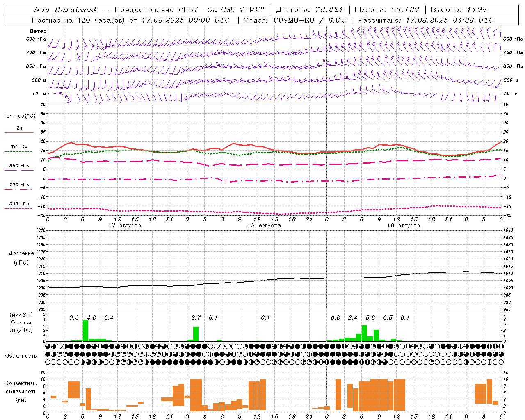
Task: Click the tall green bar under 4.6
Action: click(x=85, y=331)
